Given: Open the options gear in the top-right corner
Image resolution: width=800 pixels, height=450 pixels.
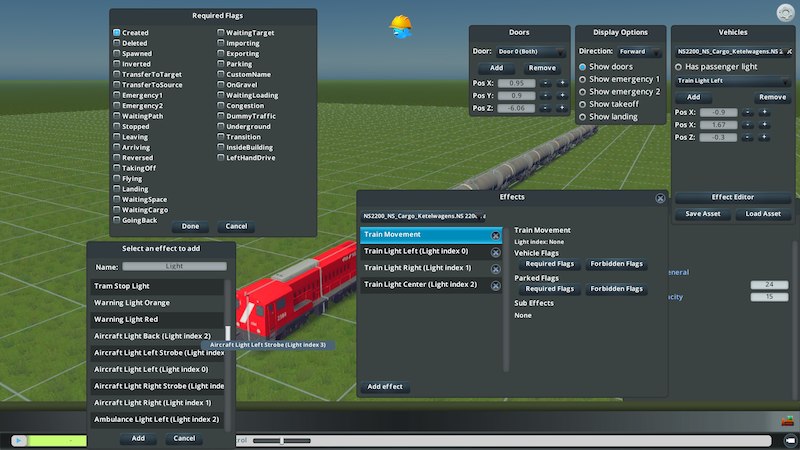Looking at the screenshot, I should pyautogui.click(x=782, y=13).
